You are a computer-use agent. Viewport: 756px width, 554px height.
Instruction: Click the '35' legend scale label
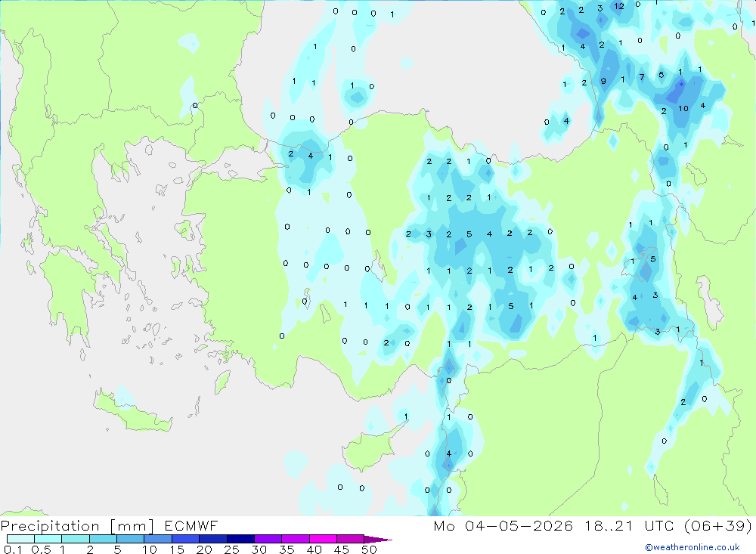pos(287,549)
